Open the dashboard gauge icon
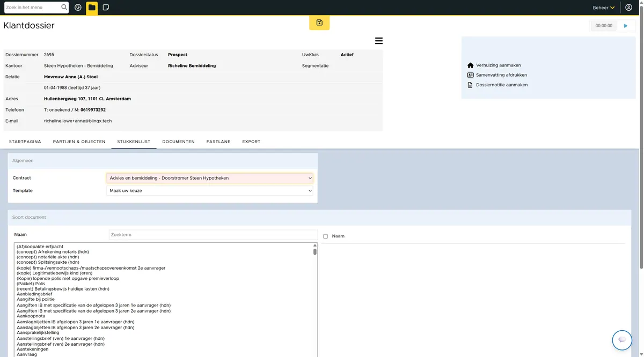 [78, 8]
